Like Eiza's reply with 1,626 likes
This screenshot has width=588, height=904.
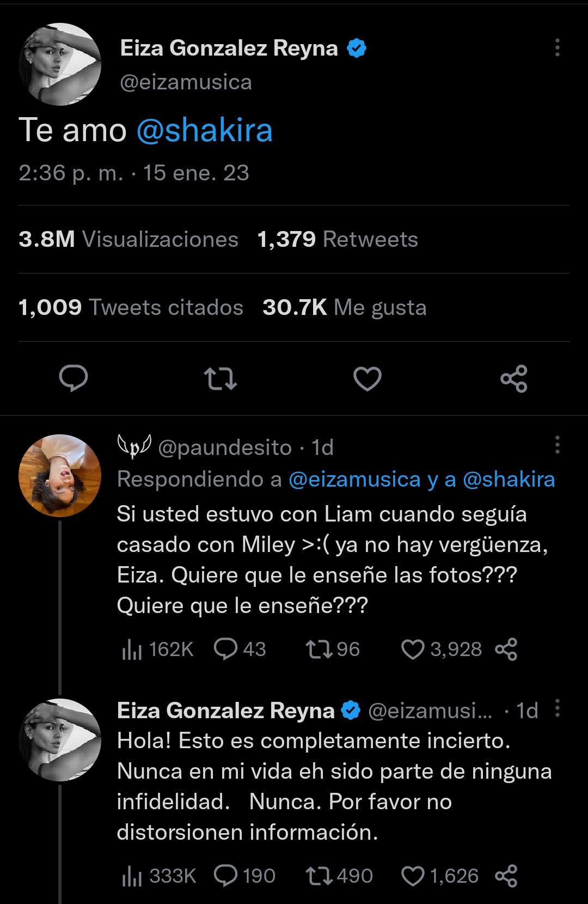412,876
